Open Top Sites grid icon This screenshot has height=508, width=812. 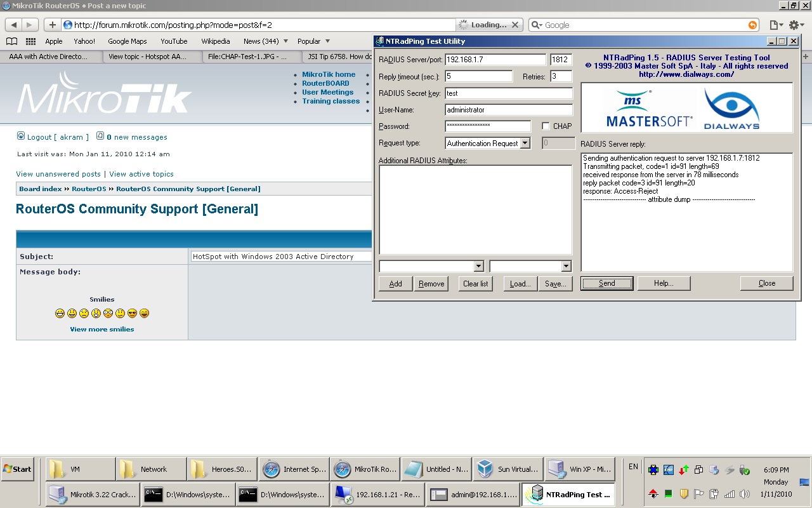[x=30, y=41]
